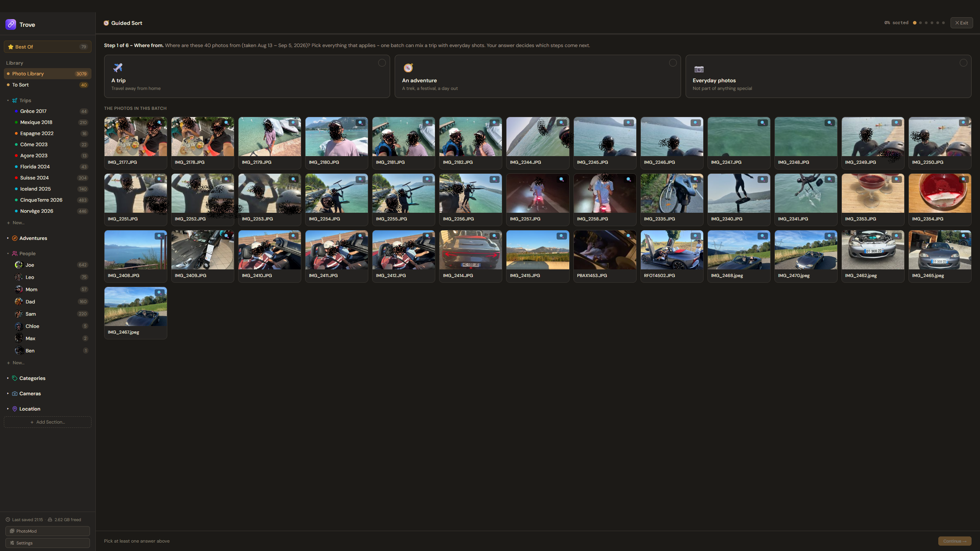The height and width of the screenshot is (551, 980).
Task: Click the Exit button
Action: [961, 23]
